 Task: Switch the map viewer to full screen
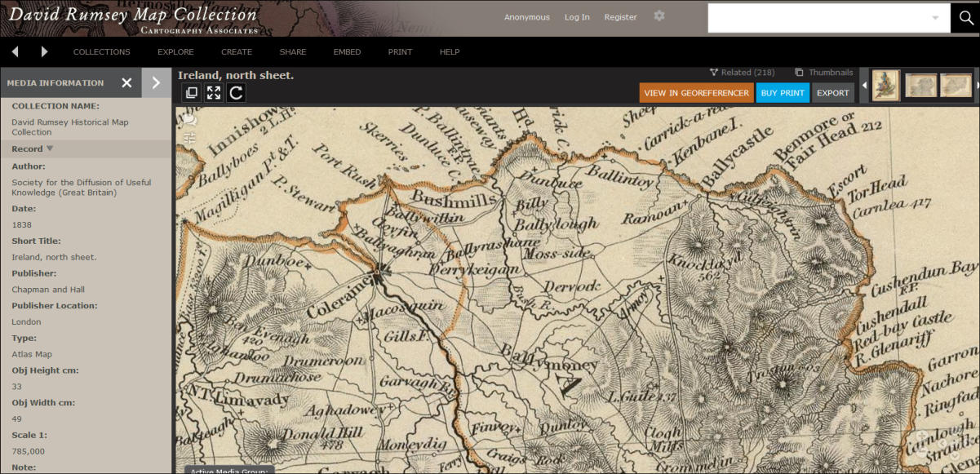[x=214, y=93]
